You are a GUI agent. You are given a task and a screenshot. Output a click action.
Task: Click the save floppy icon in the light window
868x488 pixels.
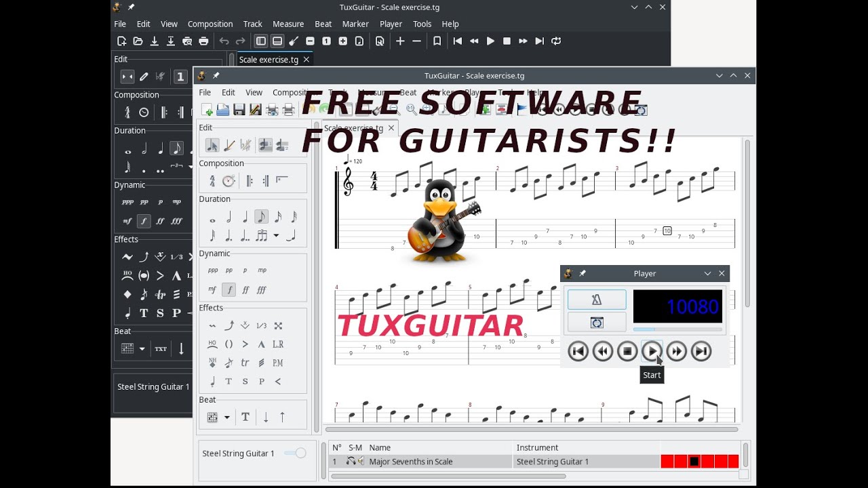pos(239,110)
